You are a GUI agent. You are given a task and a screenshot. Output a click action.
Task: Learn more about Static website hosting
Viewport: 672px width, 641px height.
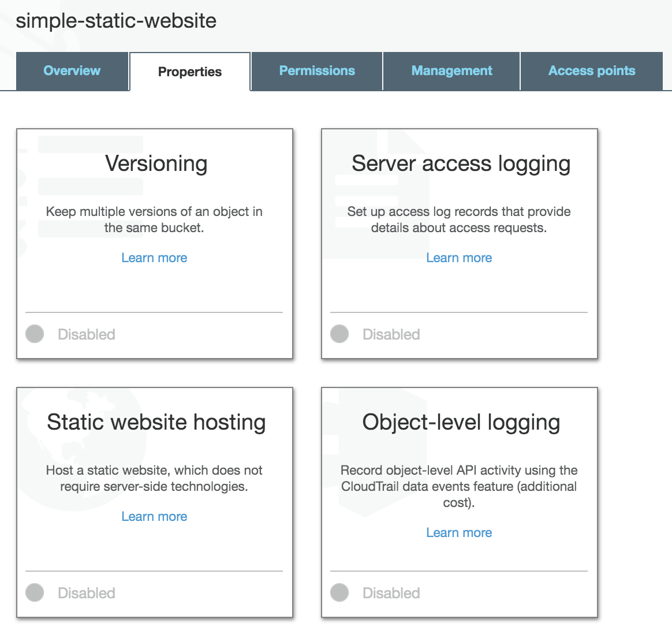click(x=154, y=516)
